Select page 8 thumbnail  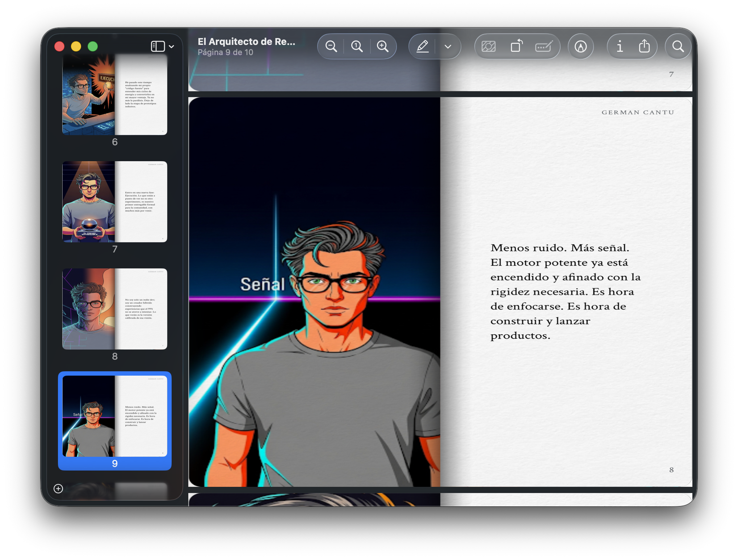(x=115, y=309)
